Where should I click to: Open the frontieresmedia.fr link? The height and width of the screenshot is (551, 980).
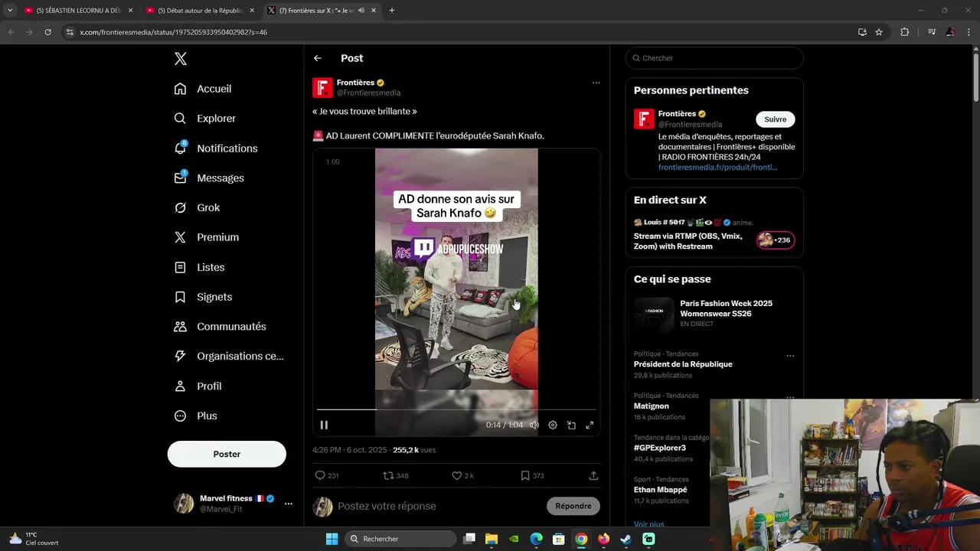717,167
